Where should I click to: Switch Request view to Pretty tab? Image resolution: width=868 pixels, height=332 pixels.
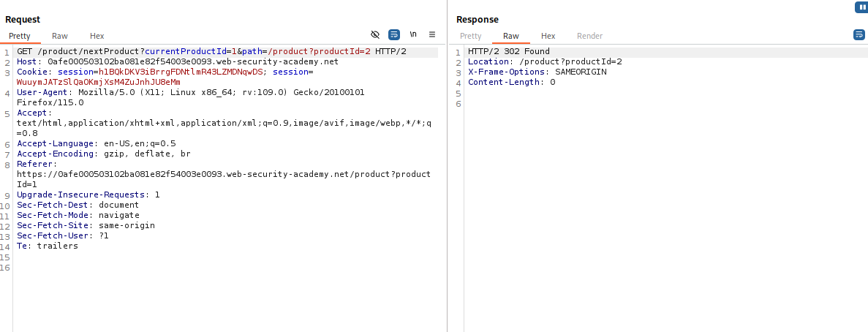(19, 36)
